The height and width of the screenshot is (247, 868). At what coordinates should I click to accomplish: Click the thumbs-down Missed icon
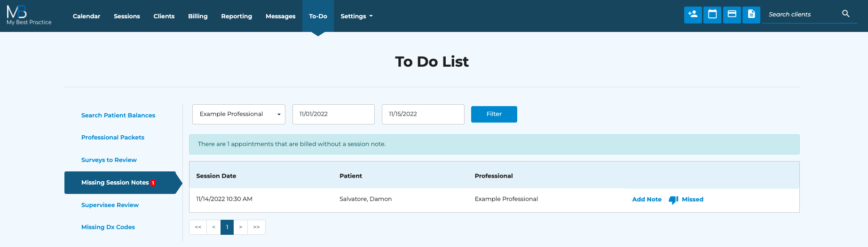[673, 200]
